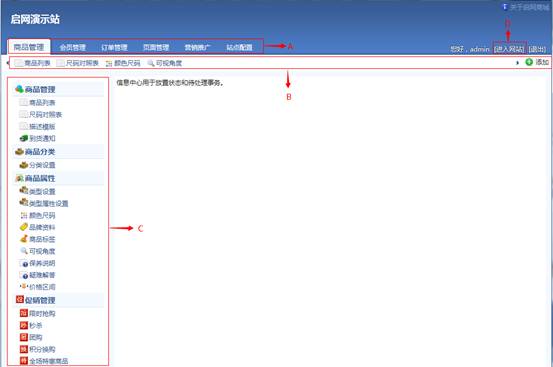Click the 商品标签 stamp icon in sidebar
Screen dimensions: 553x367
click(24, 239)
